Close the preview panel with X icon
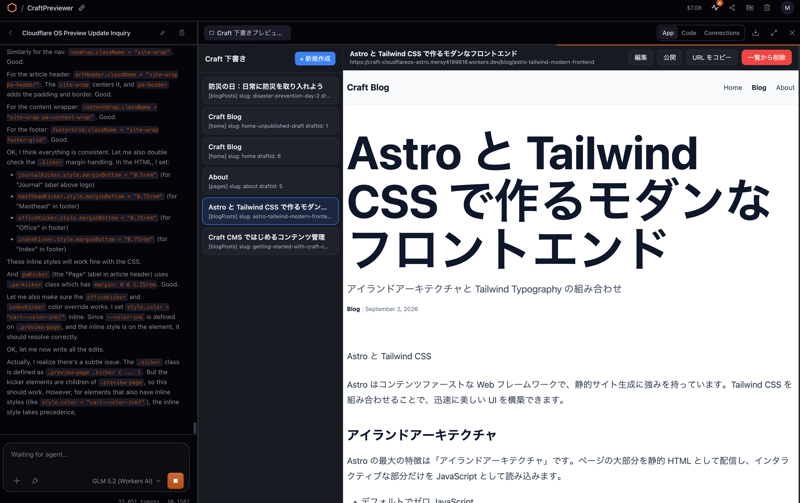This screenshot has height=503, width=800. (x=792, y=33)
